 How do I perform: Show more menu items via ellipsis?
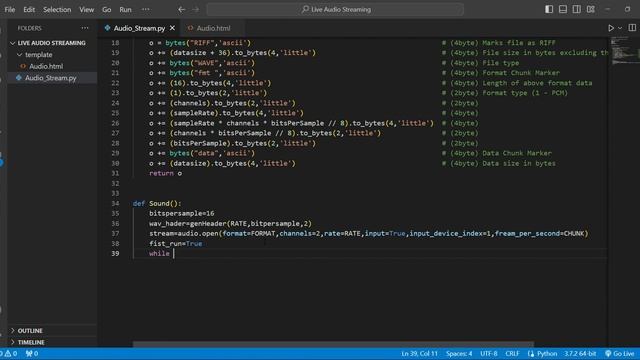pyautogui.click(x=146, y=9)
